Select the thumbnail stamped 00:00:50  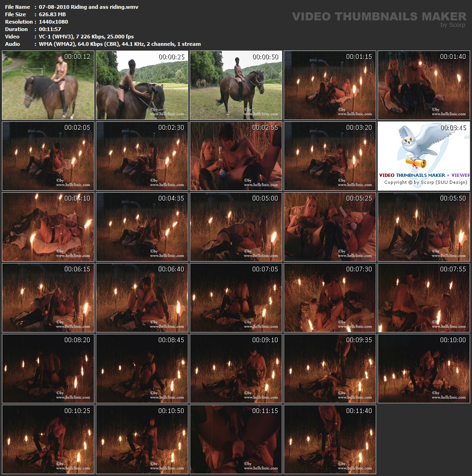coord(236,86)
